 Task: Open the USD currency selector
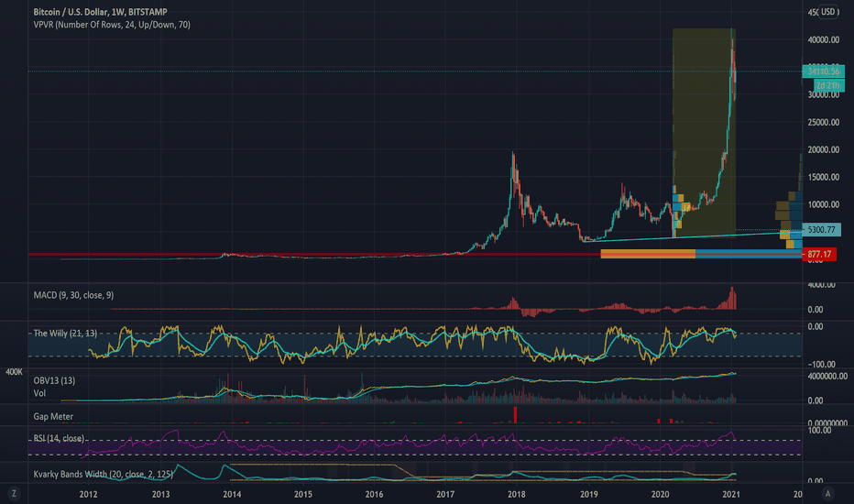pos(827,12)
